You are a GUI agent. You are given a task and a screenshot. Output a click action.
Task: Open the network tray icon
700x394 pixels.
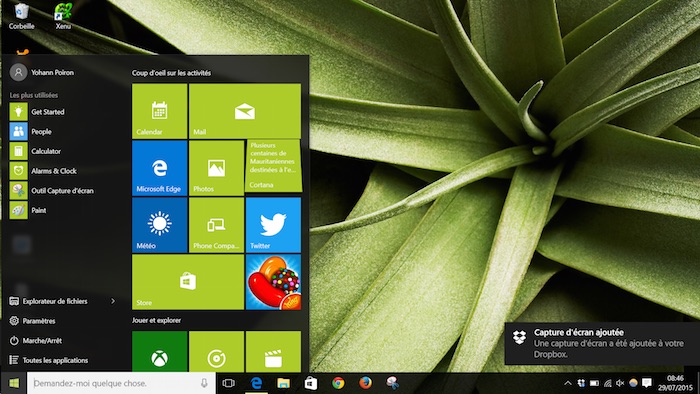(x=608, y=383)
